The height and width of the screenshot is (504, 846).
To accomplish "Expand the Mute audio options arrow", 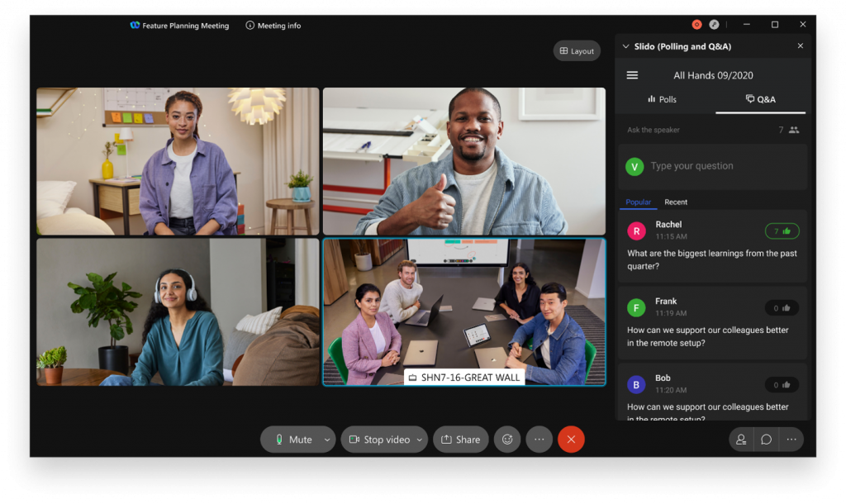I will (327, 440).
